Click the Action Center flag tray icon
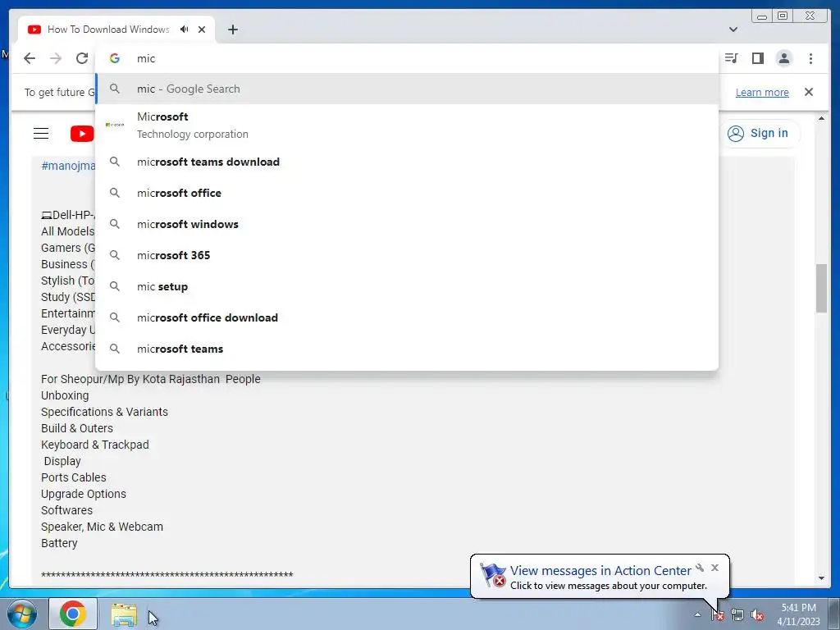Image resolution: width=840 pixels, height=630 pixels. pyautogui.click(x=718, y=614)
